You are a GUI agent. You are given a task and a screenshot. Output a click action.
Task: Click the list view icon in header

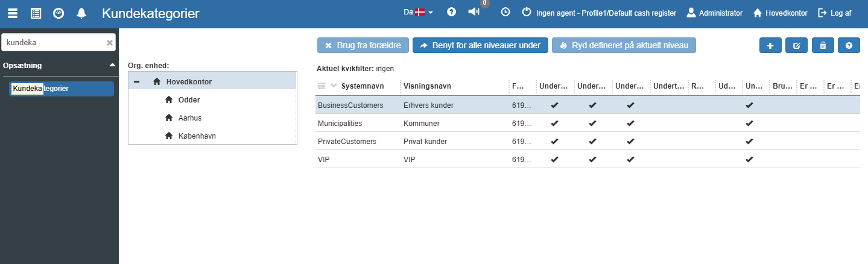coord(36,13)
